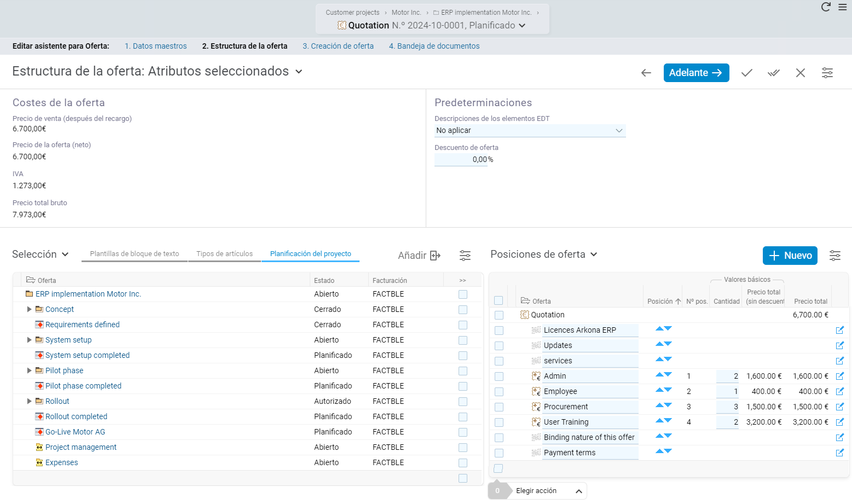The image size is (852, 504).
Task: Sort by the Posición column arrow
Action: [678, 302]
